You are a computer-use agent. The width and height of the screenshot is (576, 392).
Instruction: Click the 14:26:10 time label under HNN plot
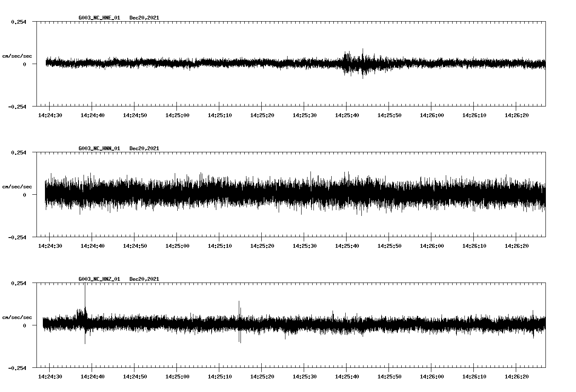pyautogui.click(x=474, y=246)
